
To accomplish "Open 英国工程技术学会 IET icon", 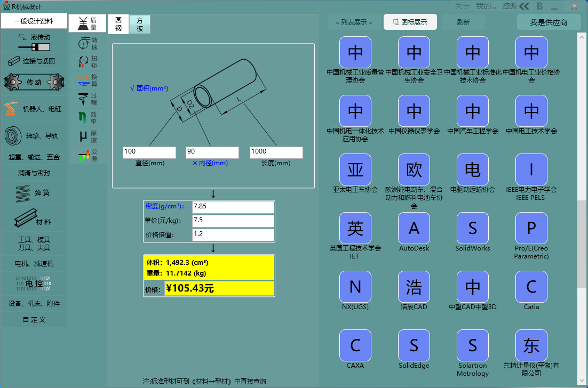I will click(355, 228).
